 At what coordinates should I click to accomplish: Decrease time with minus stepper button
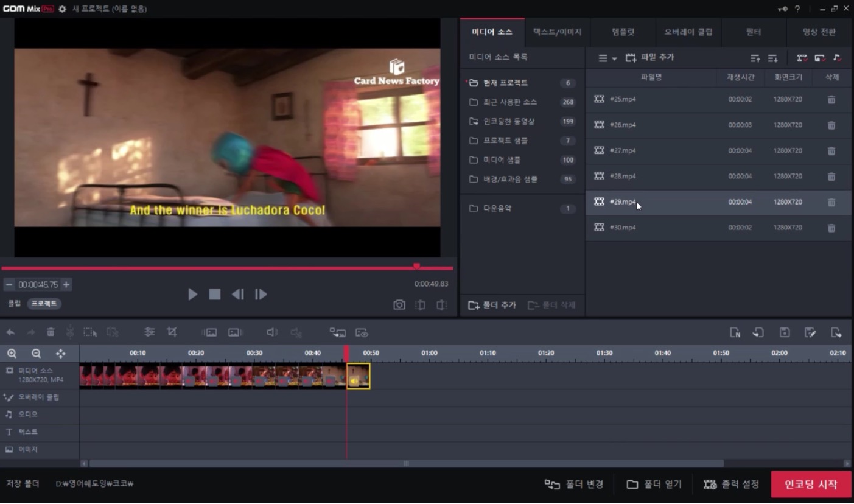[9, 284]
